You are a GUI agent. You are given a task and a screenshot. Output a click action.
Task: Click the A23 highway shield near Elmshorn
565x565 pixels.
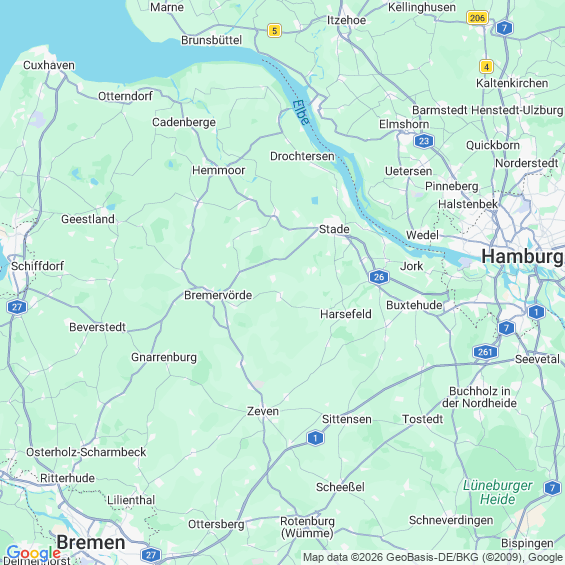pos(424,141)
